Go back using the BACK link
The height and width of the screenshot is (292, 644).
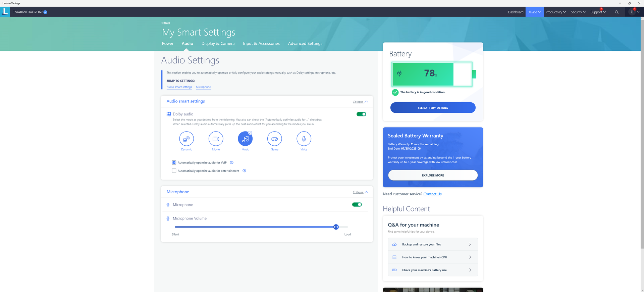pyautogui.click(x=166, y=23)
